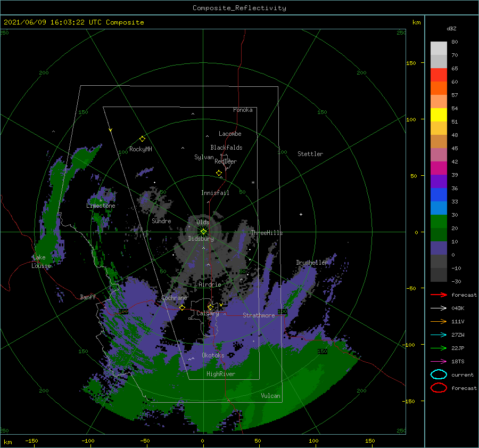Click the dBZ legend heading
Viewport: 479px width, 448px height.
[x=451, y=28]
